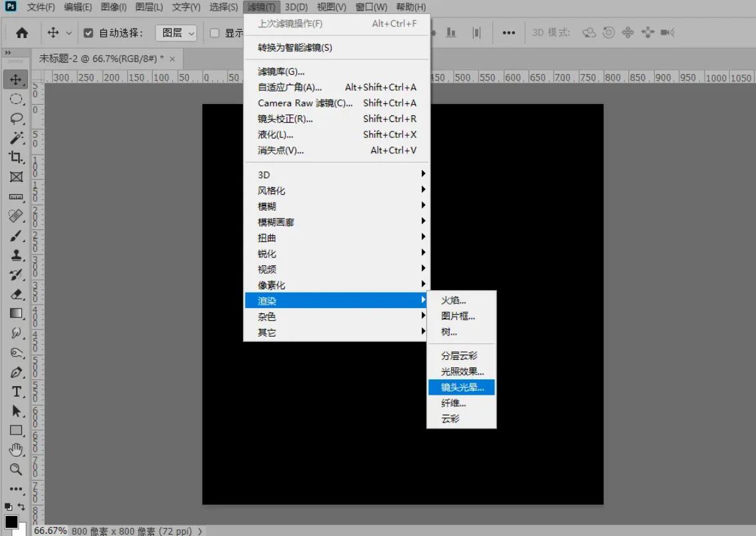Select 镜头光晕 from the render submenu
The image size is (756, 536).
click(461, 387)
